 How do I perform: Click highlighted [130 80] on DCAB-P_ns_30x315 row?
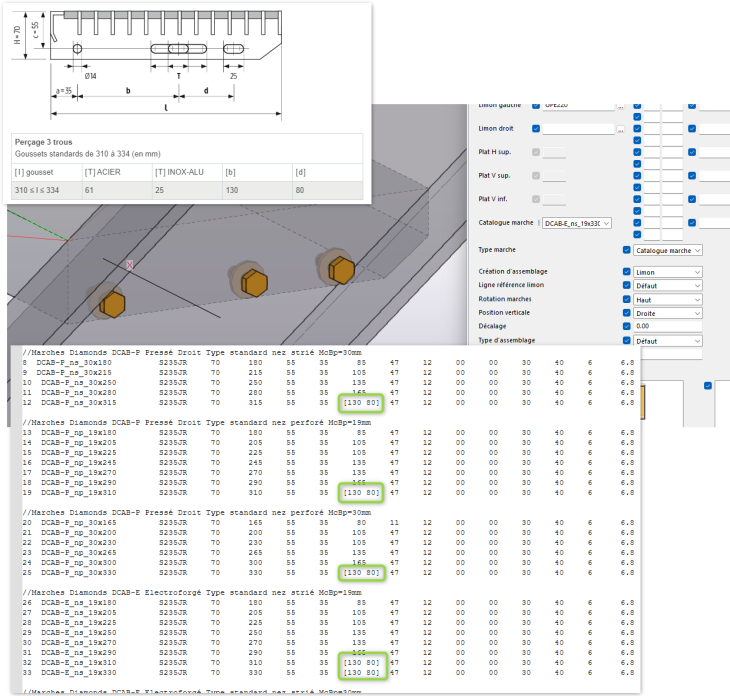coord(361,403)
